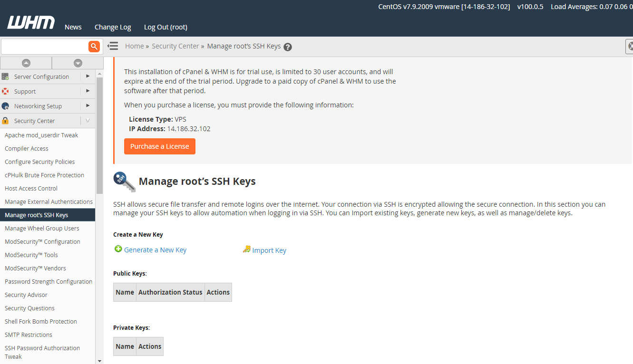Click the sidebar search input field
Viewport: 633px width, 364px height.
pos(44,46)
